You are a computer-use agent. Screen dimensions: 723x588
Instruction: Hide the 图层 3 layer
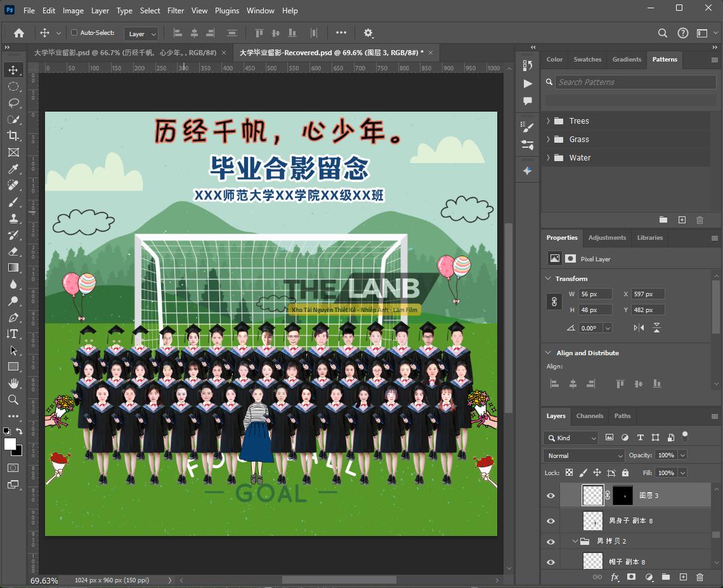pyautogui.click(x=550, y=495)
